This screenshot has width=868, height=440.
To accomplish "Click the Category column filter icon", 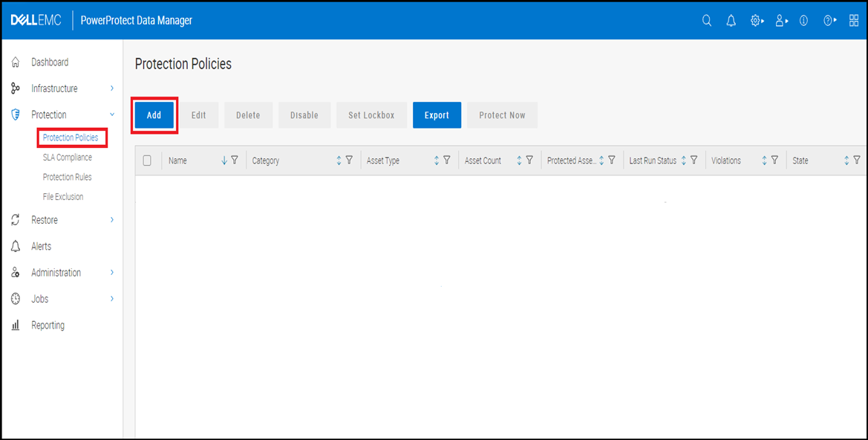I will tap(349, 160).
